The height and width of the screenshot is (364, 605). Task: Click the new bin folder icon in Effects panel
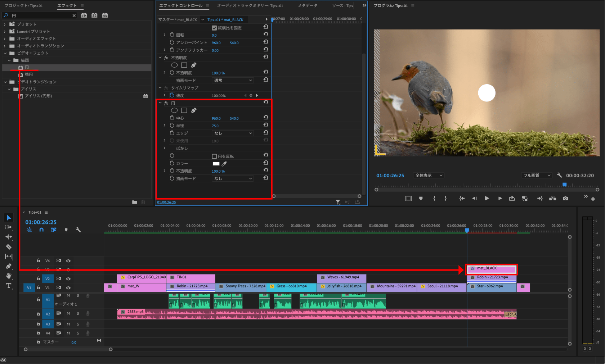tap(134, 202)
